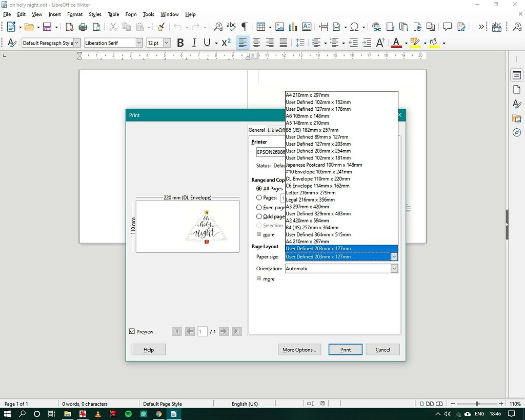Open the 12 pt font size dropdown
Screen dimensions: 525x420
point(167,43)
